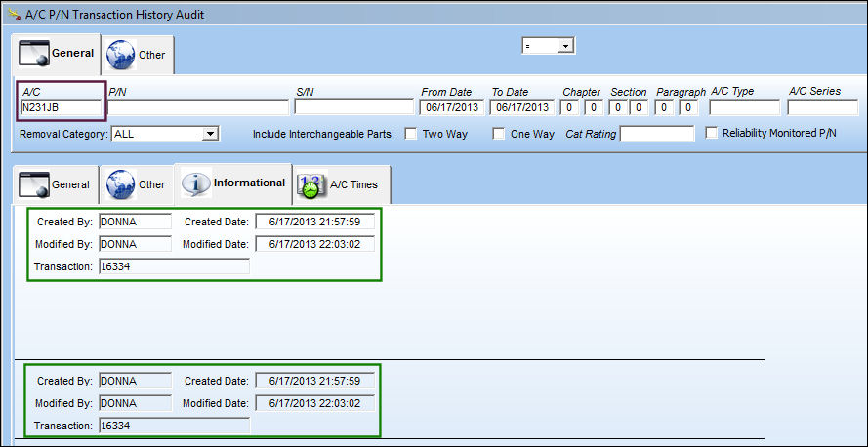This screenshot has height=447, width=868.
Task: Open the A/C Times tab
Action: (x=342, y=184)
